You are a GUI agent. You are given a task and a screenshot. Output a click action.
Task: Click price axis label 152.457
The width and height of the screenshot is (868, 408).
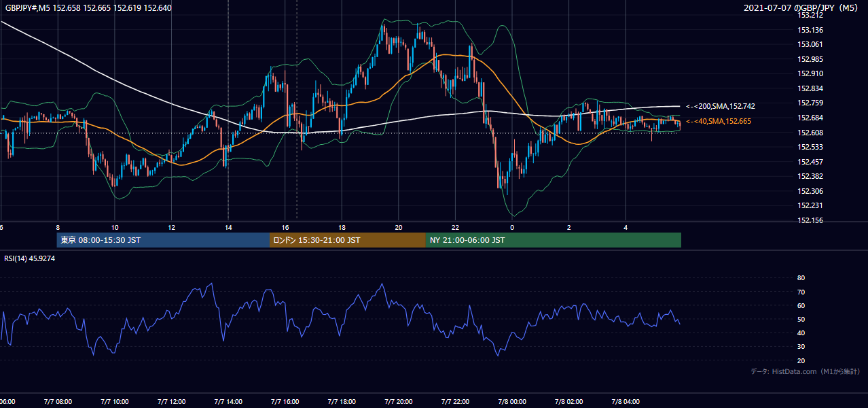pyautogui.click(x=810, y=162)
